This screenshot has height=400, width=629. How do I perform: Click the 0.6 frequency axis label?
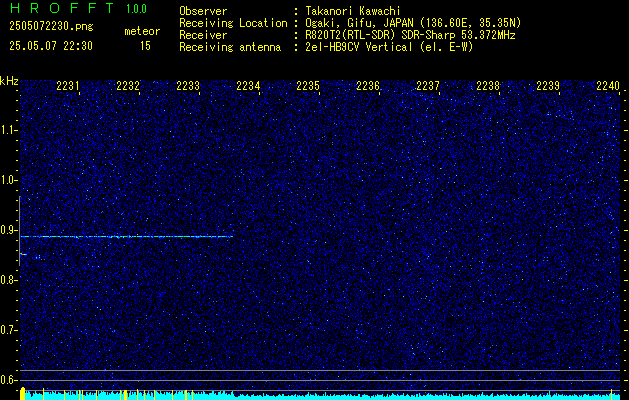9,380
